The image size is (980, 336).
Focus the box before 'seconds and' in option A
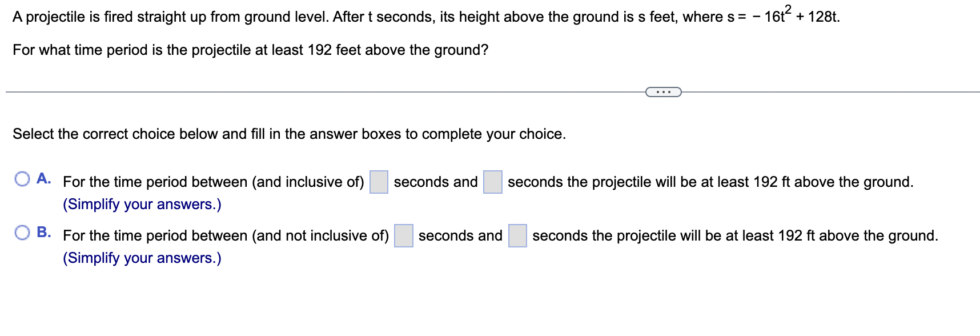click(378, 181)
